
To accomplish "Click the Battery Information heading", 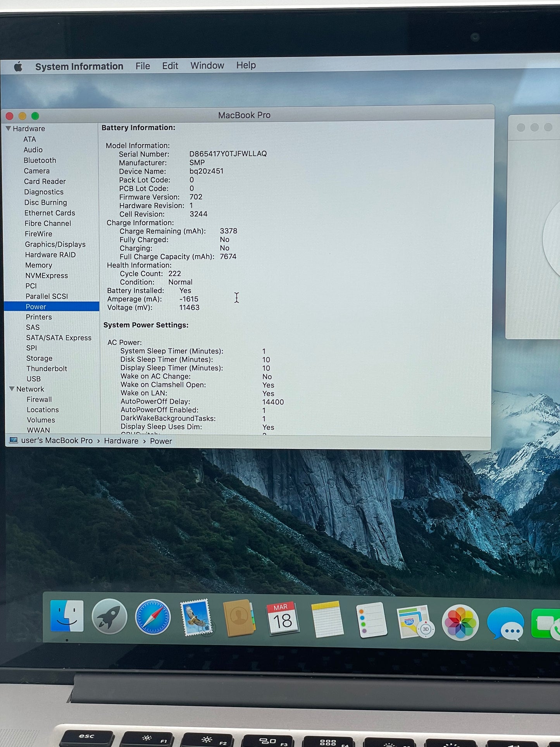I will 138,128.
